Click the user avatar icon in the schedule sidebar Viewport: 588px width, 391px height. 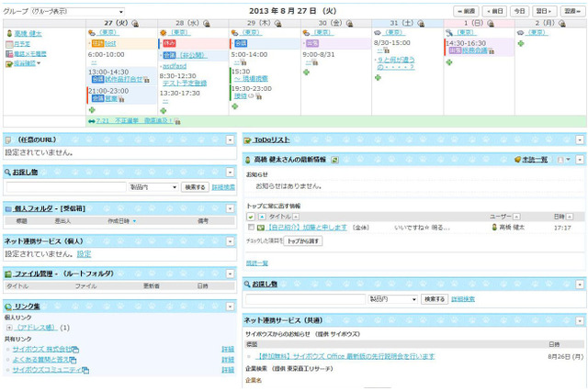pyautogui.click(x=9, y=33)
